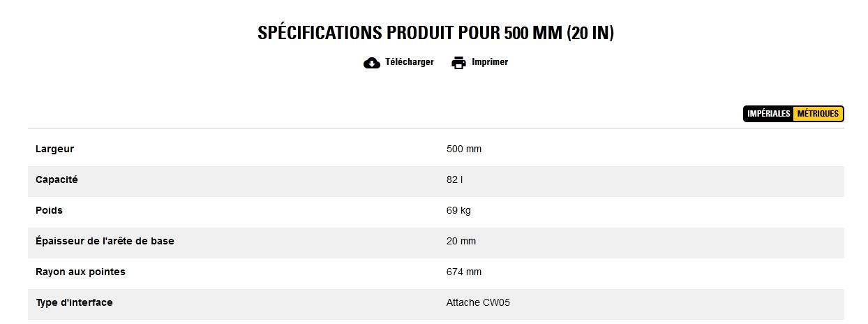Switch units to Impériales

point(769,114)
